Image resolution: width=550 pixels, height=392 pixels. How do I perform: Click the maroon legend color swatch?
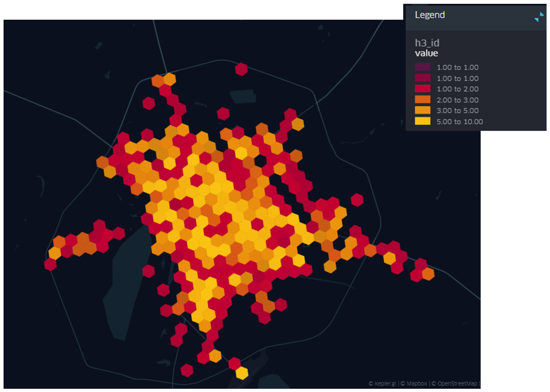coord(422,78)
